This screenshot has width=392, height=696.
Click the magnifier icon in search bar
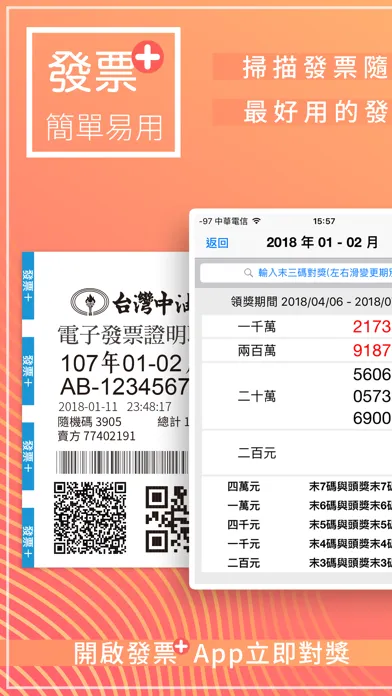pyautogui.click(x=249, y=273)
